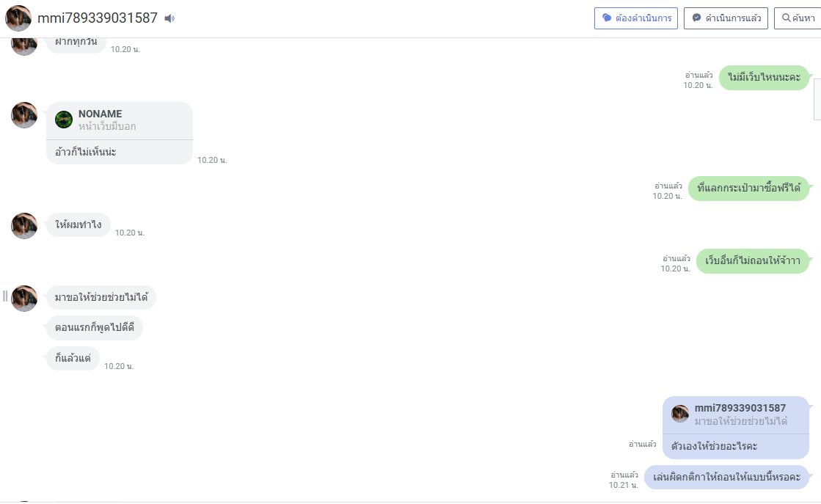Click sender avatar beside NONAME quoted message

pyautogui.click(x=24, y=115)
